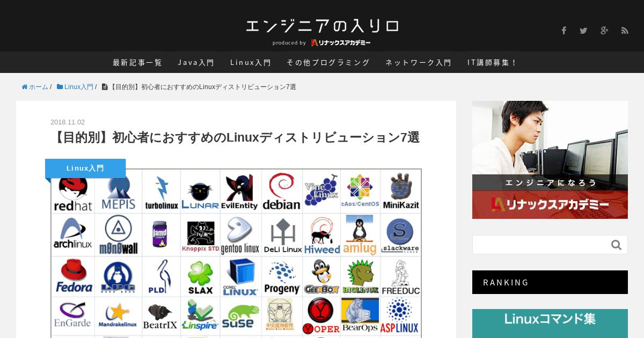
Task: Click the LUNAR logo
Action: pos(200,195)
